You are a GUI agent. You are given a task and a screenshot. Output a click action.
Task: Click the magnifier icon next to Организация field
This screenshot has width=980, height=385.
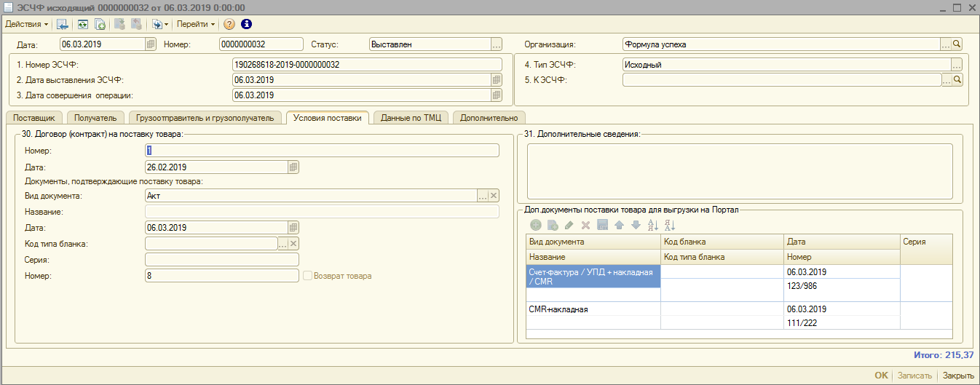coord(957,44)
